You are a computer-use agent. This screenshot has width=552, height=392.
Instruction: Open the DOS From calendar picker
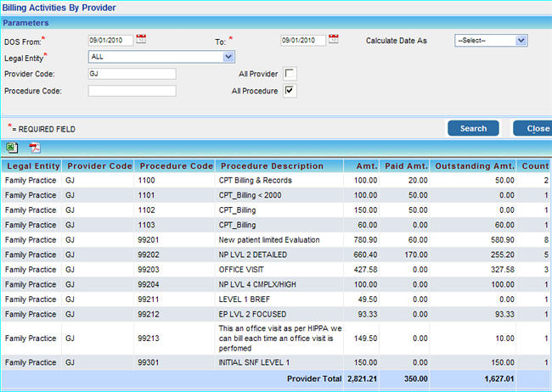[141, 39]
